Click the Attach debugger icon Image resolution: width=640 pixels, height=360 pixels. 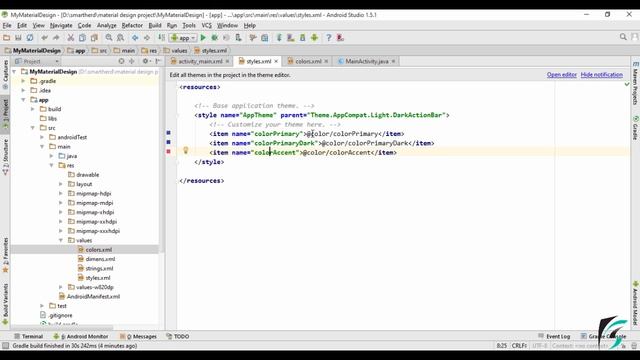tap(238, 38)
